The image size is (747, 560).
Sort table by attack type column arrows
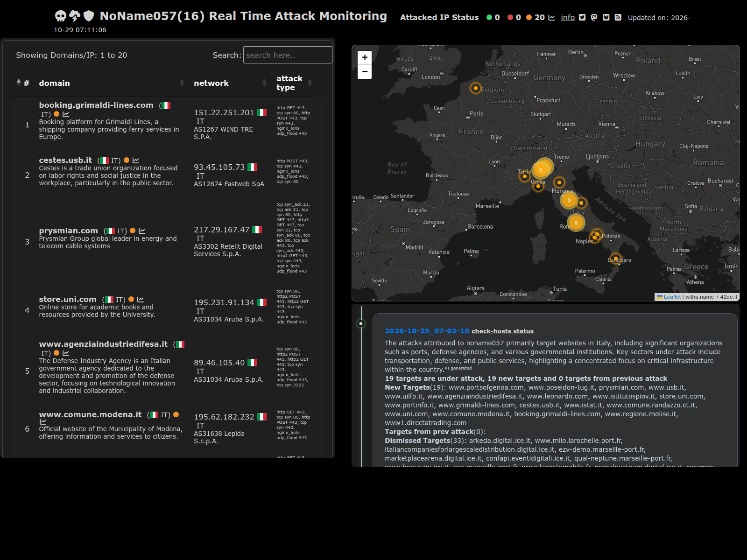(310, 83)
